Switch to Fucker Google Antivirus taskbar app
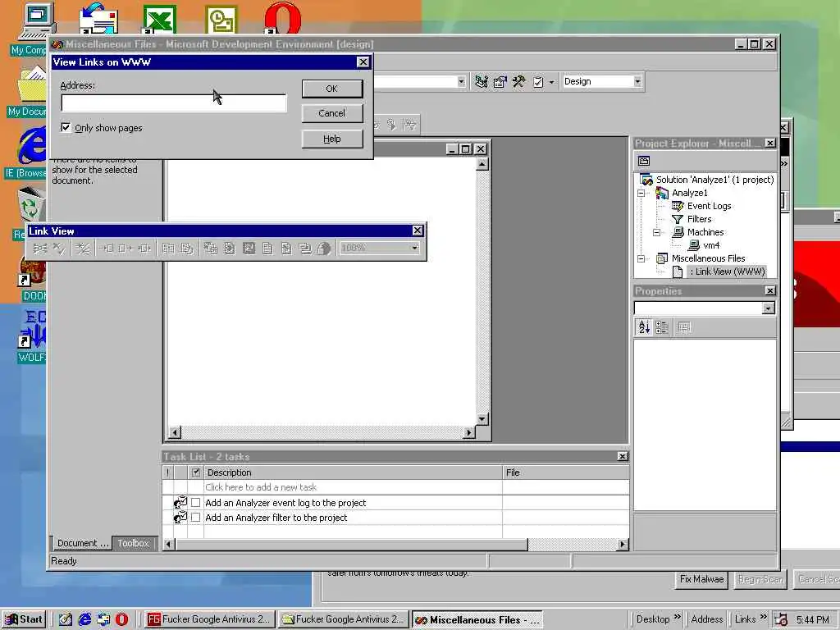Viewport: 840px width, 630px height. pyautogui.click(x=209, y=619)
